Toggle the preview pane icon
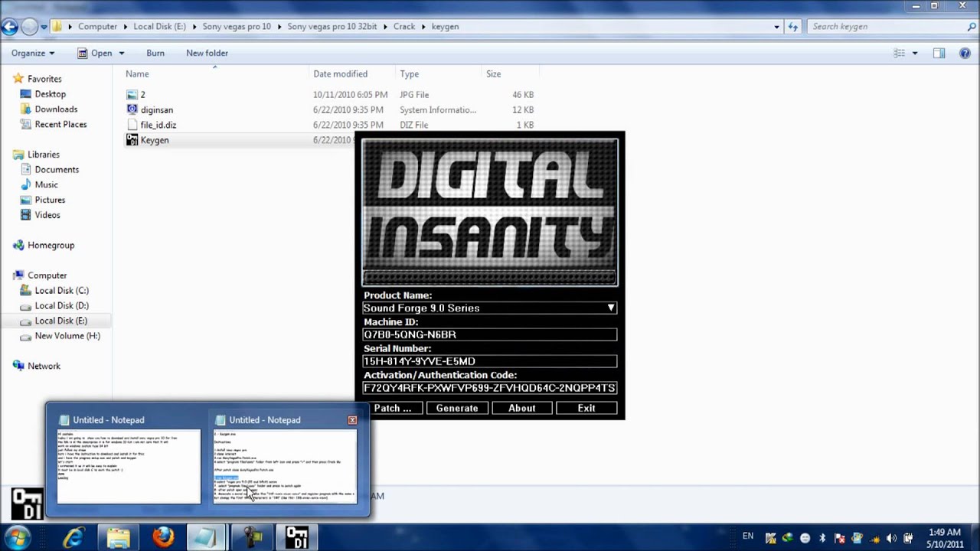The width and height of the screenshot is (980, 551). [939, 53]
